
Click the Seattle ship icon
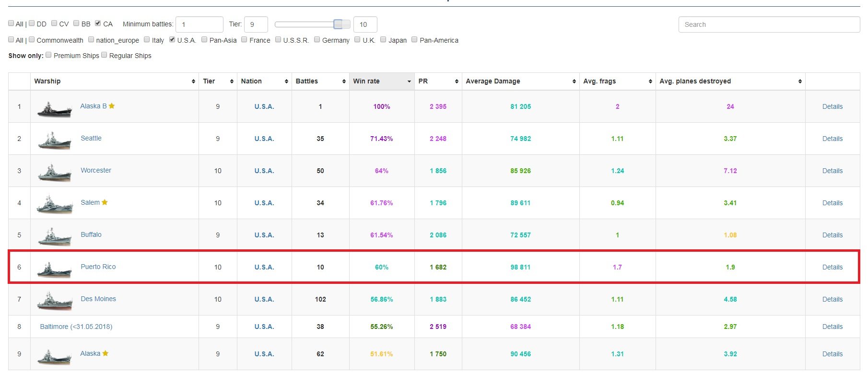[x=54, y=141]
